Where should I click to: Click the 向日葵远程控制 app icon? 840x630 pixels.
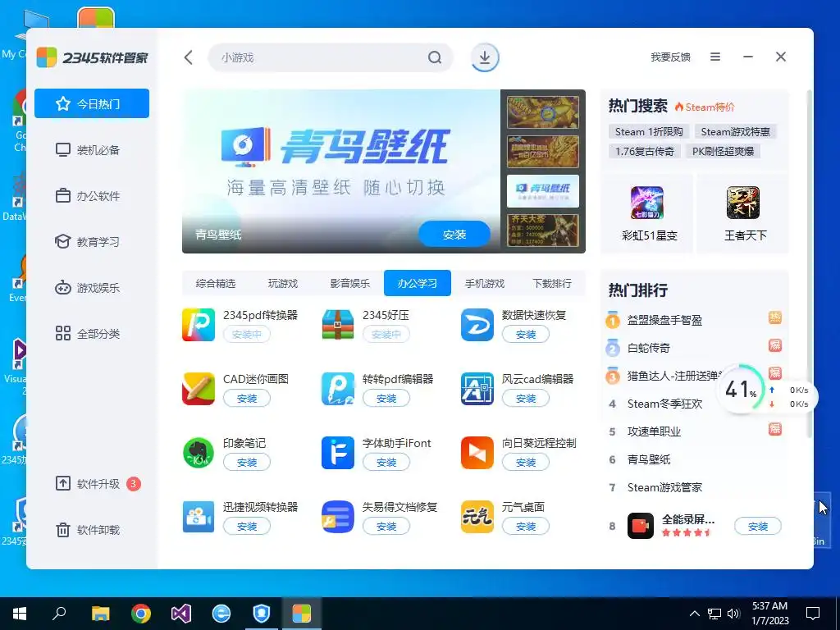[477, 453]
